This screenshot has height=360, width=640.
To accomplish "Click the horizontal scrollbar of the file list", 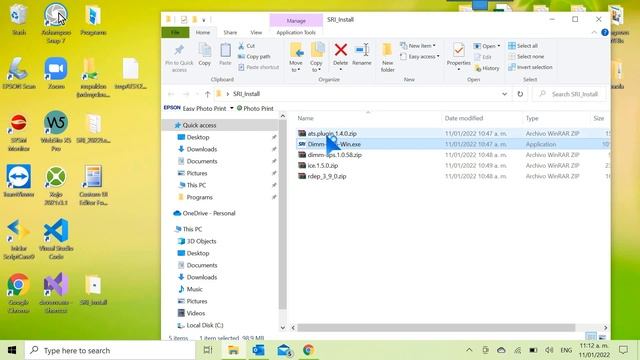I will coord(436,327).
